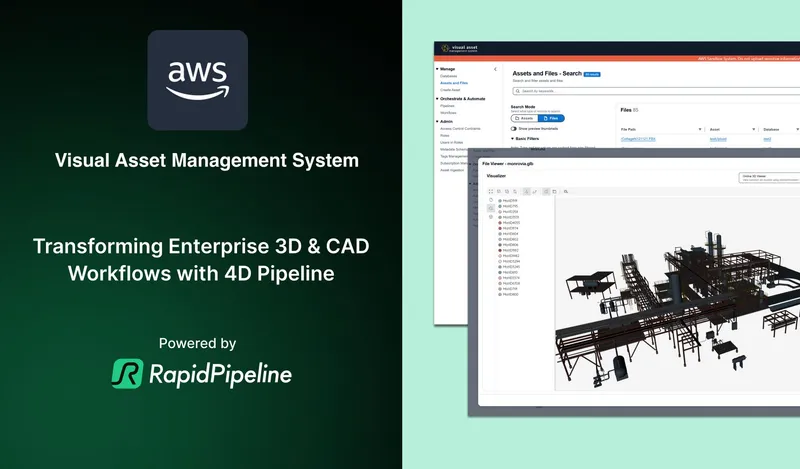Click the RapidPipeline logo

[x=202, y=374]
